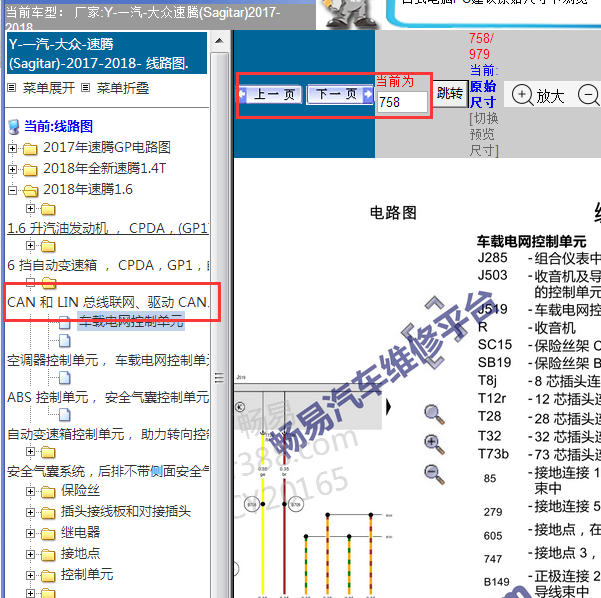The image size is (601, 598).
Task: Collapse the 2018年速腾1.6 folder
Action: pos(12,190)
